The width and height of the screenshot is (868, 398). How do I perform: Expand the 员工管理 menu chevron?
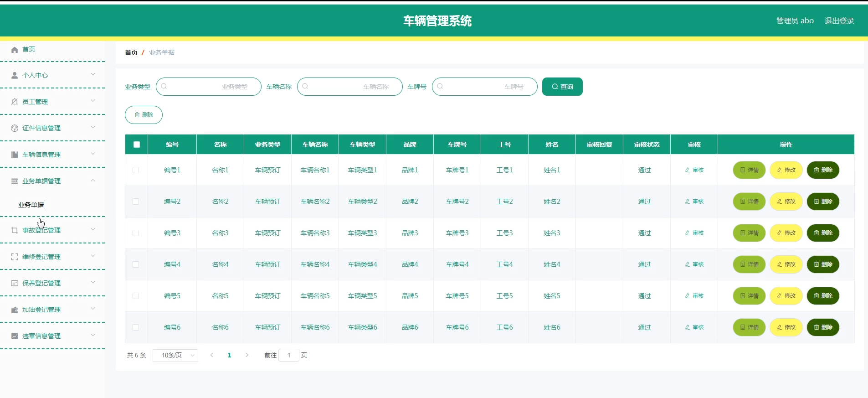pyautogui.click(x=93, y=101)
